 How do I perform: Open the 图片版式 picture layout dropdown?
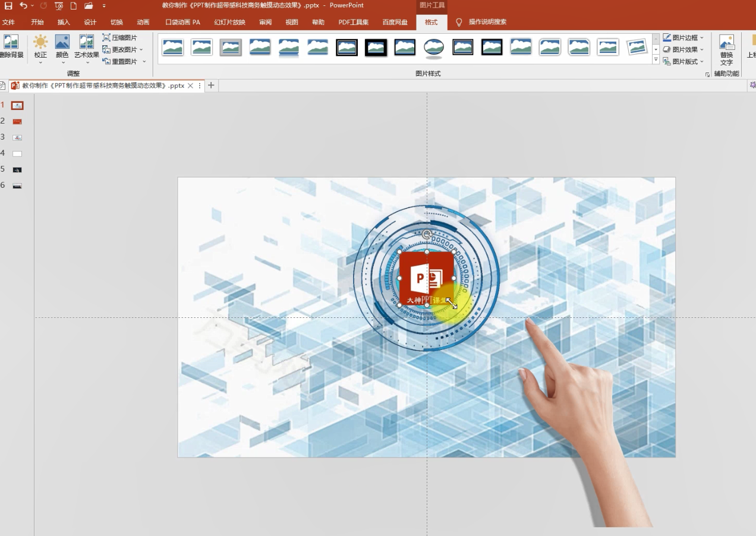(683, 61)
